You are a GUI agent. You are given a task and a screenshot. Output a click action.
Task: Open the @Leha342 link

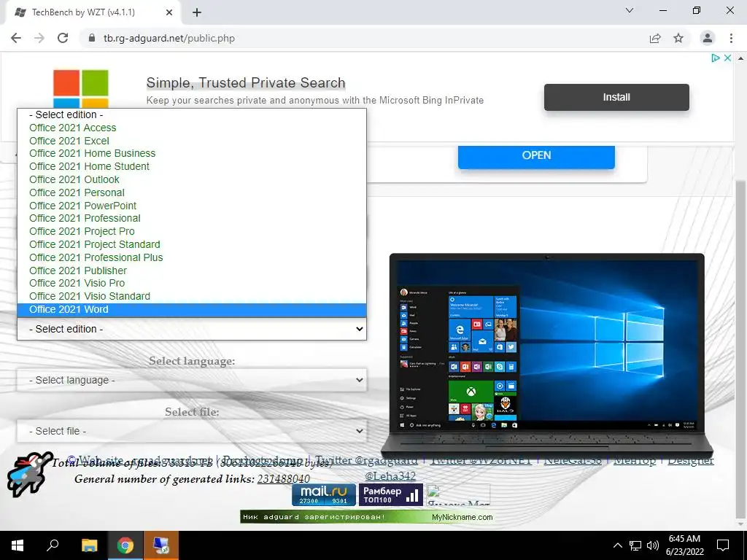click(390, 475)
